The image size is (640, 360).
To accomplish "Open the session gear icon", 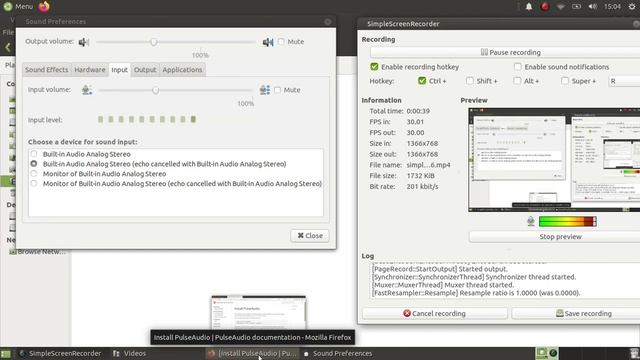I will pyautogui.click(x=632, y=7).
